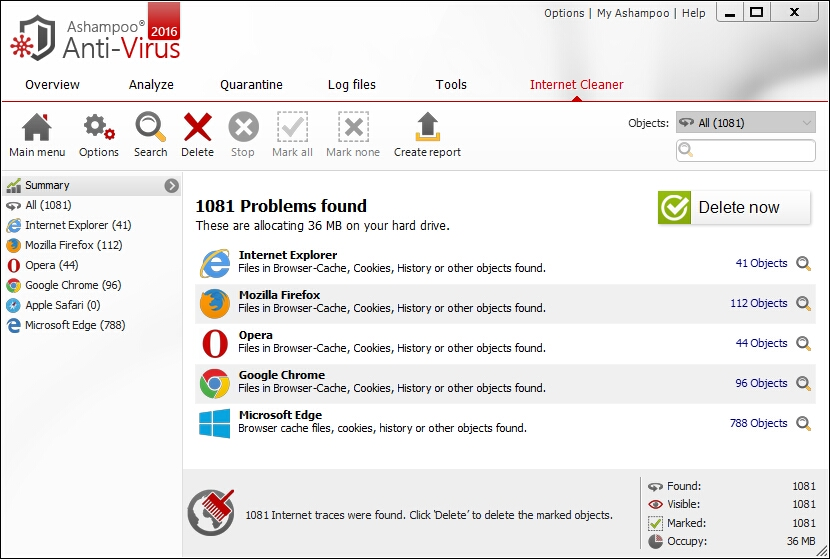The height and width of the screenshot is (559, 830).
Task: Click the Stop toolbar icon
Action: (x=243, y=128)
